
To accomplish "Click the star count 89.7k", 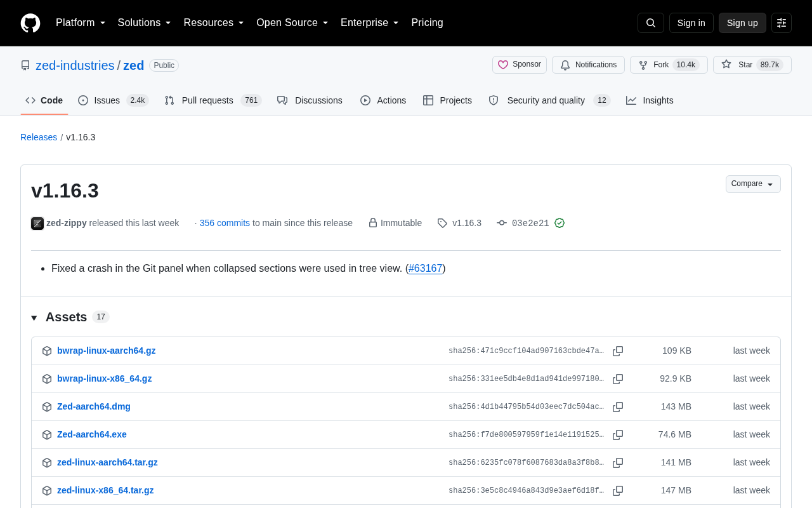I will [769, 65].
